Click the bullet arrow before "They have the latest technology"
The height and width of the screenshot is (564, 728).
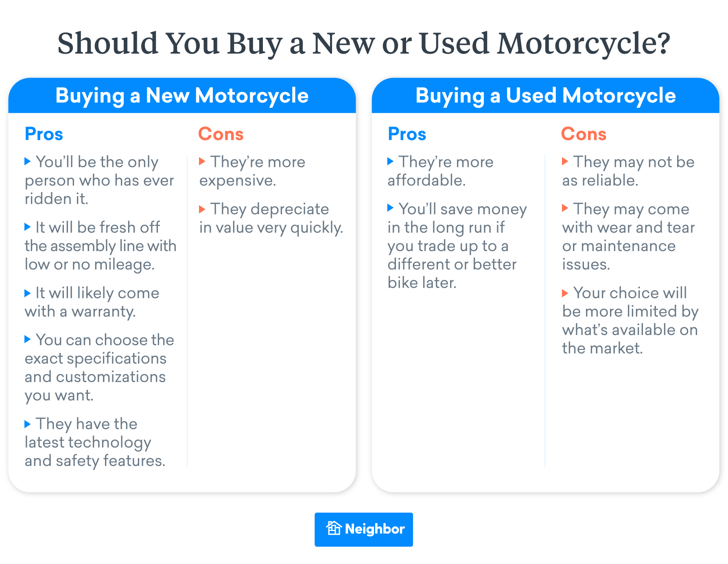point(28,424)
